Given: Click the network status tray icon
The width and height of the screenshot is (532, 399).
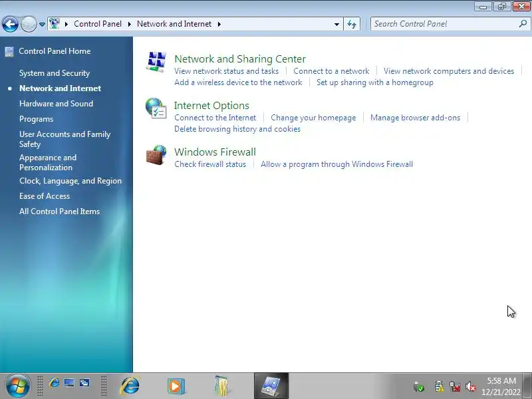Looking at the screenshot, I should (x=455, y=386).
